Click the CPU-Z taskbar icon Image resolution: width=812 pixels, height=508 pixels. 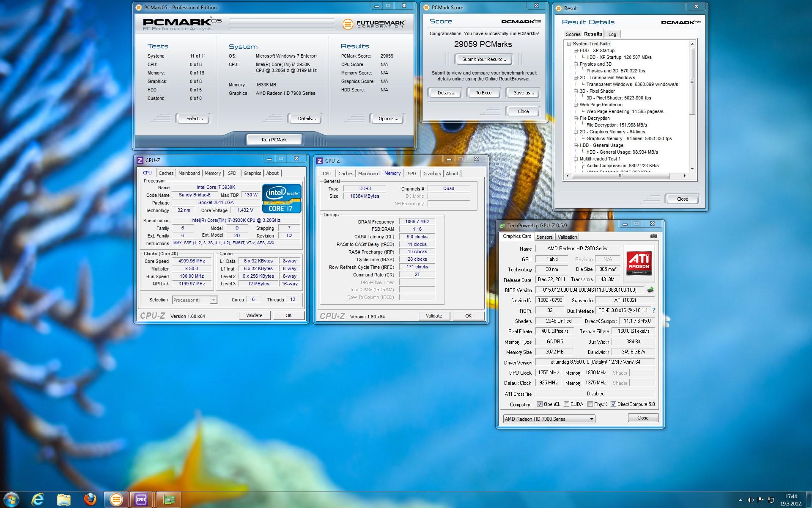coord(142,500)
